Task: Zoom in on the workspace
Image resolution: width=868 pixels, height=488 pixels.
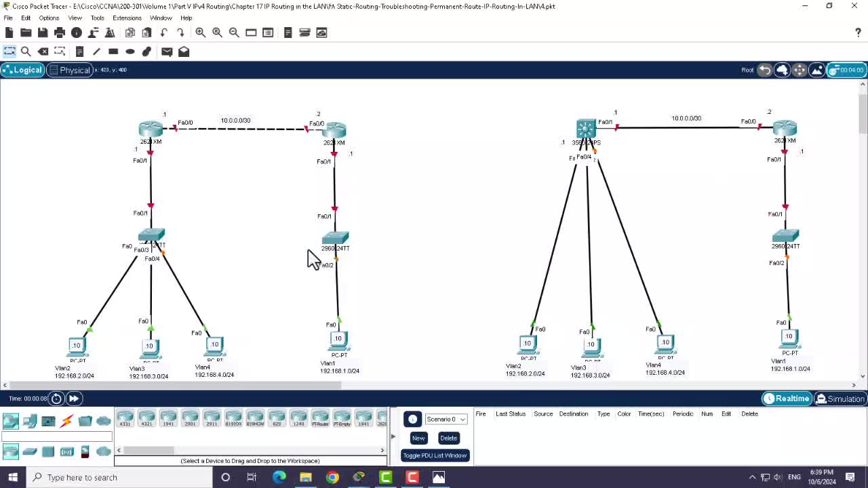Action: pyautogui.click(x=201, y=33)
